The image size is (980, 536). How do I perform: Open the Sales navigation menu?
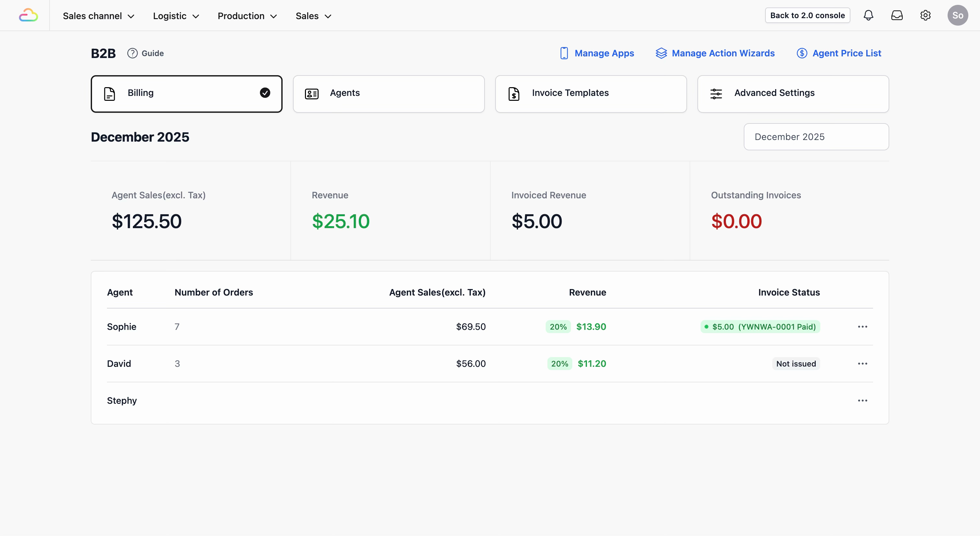pos(313,16)
